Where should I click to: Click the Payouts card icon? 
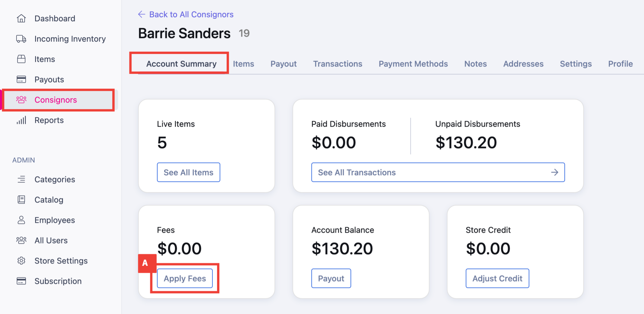coord(21,79)
